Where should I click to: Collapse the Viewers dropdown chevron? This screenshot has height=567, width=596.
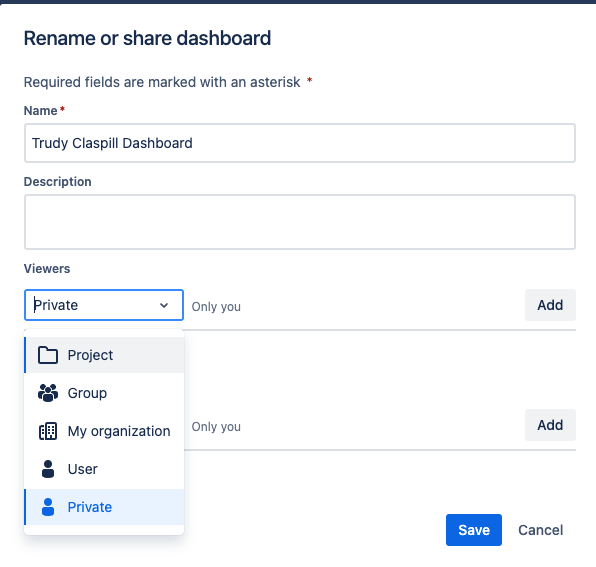(x=164, y=305)
